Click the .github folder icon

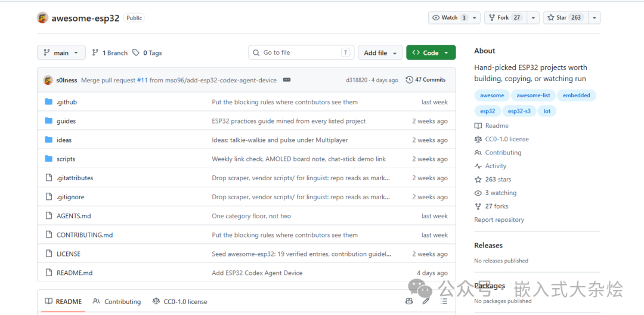tap(49, 102)
